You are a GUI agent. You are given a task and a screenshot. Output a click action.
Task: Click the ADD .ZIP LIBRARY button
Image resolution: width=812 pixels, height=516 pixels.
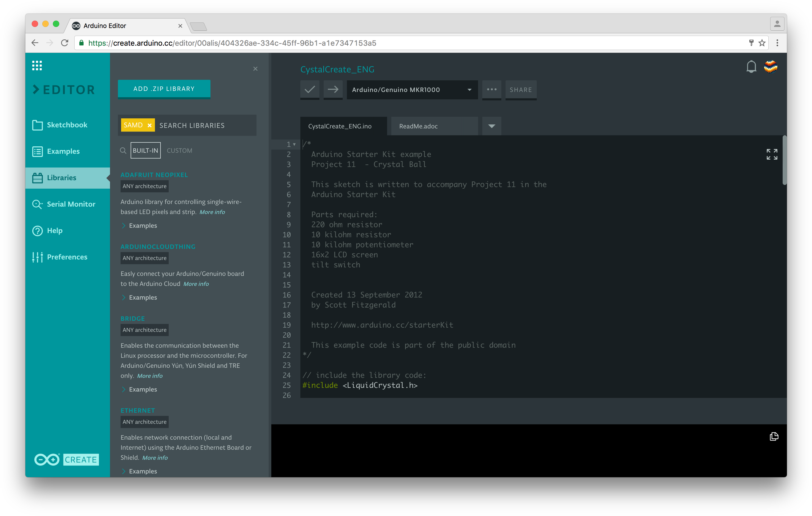point(164,89)
